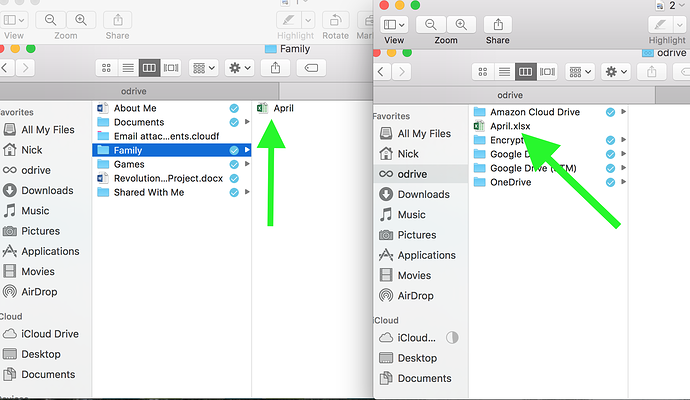Expand Shared With Me folder arrow
The width and height of the screenshot is (690, 400).
247,192
